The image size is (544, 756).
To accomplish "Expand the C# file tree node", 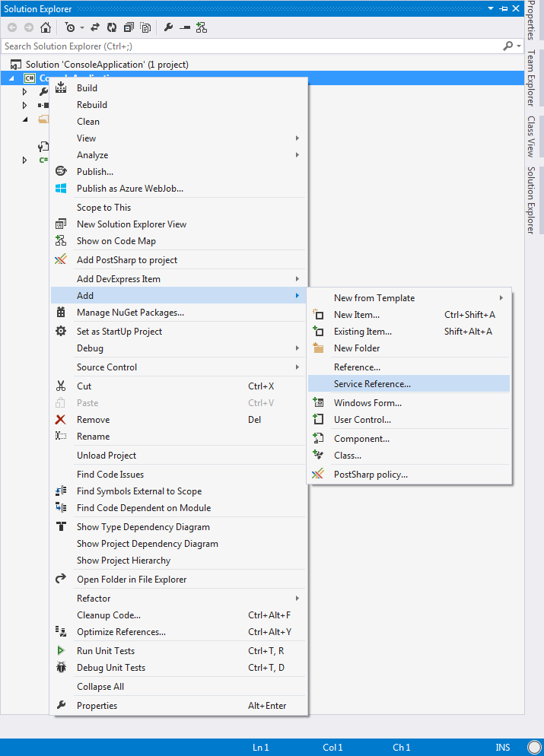I will (x=24, y=160).
